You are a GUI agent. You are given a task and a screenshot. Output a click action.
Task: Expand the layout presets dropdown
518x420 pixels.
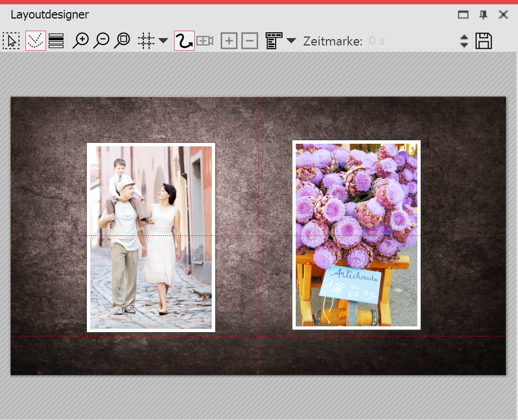pyautogui.click(x=291, y=40)
